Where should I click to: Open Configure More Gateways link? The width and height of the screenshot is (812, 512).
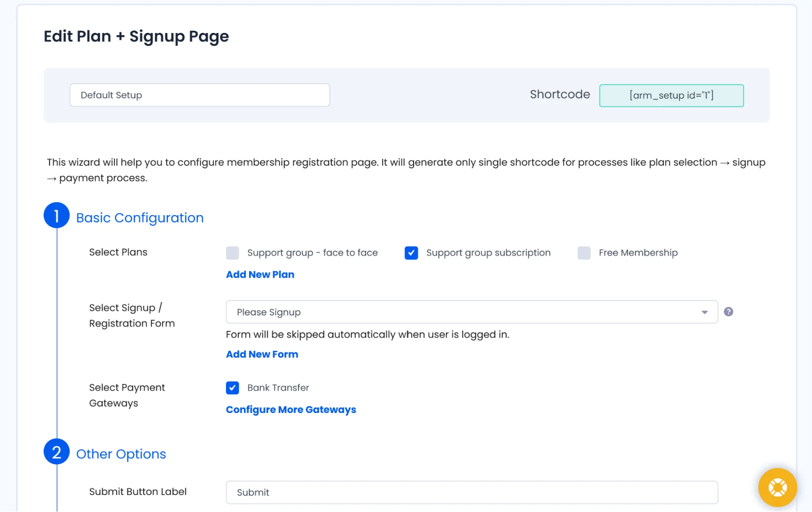pyautogui.click(x=291, y=410)
